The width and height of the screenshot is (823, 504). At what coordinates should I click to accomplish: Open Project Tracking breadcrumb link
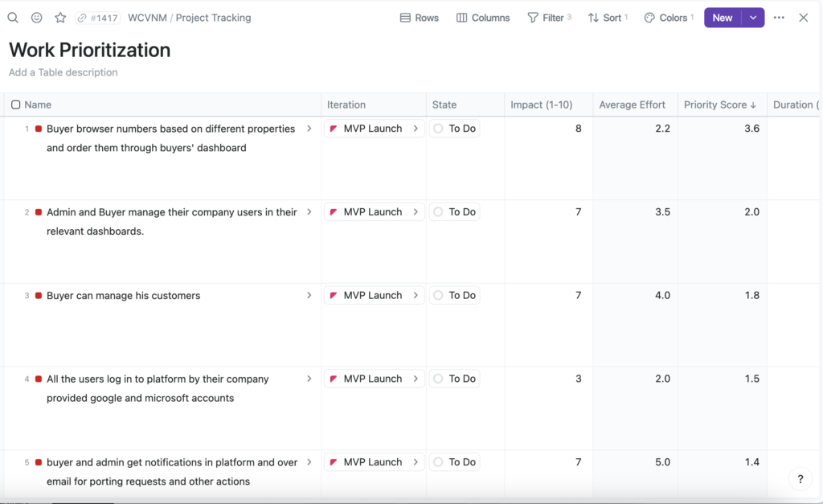pos(214,18)
